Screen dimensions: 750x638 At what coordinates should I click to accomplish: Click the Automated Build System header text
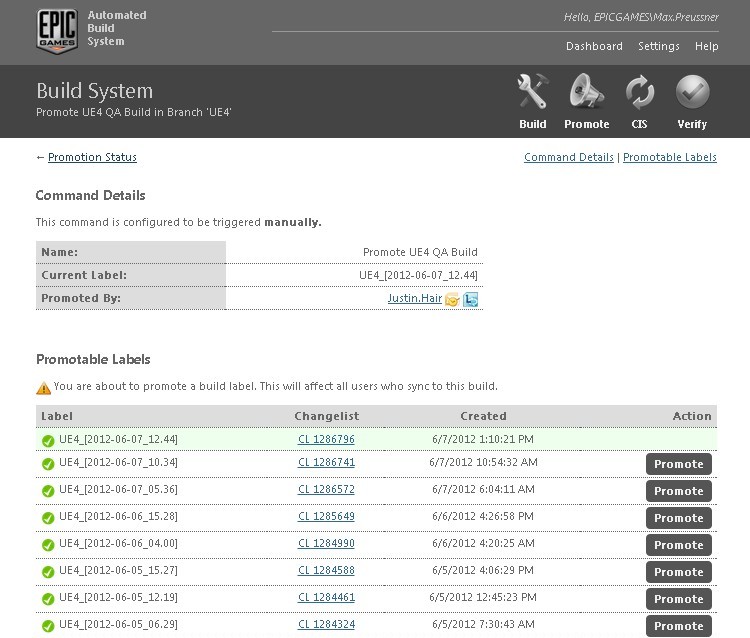coord(117,28)
